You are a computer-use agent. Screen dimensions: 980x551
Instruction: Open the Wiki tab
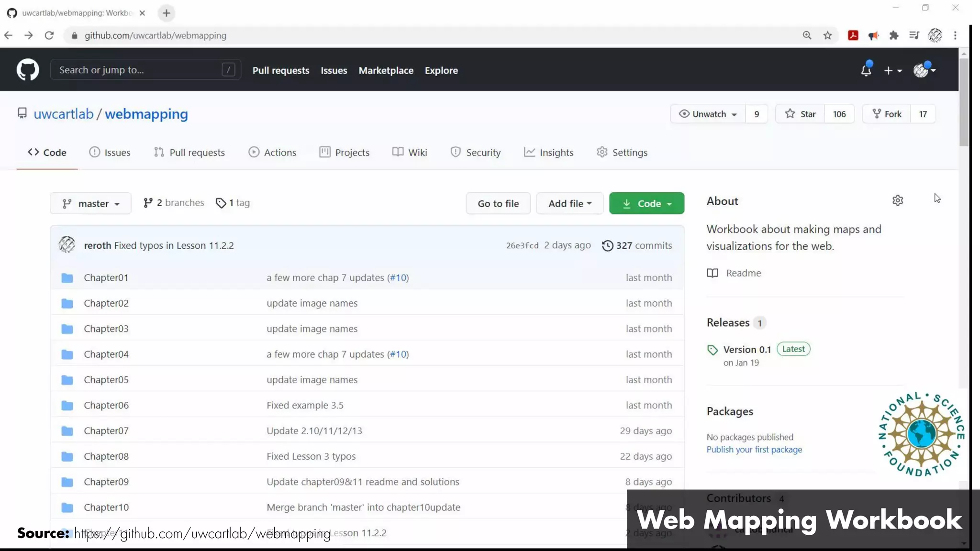click(410, 153)
